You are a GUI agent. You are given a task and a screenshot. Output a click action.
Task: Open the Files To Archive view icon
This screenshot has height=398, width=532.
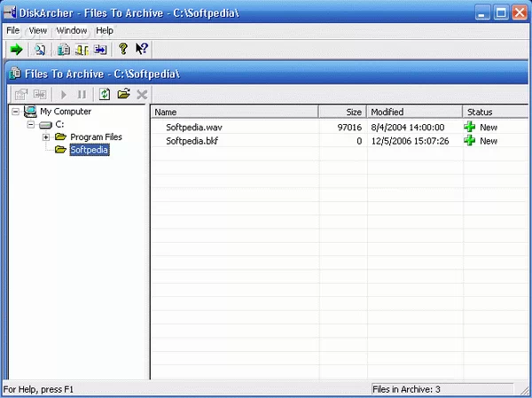[64, 50]
